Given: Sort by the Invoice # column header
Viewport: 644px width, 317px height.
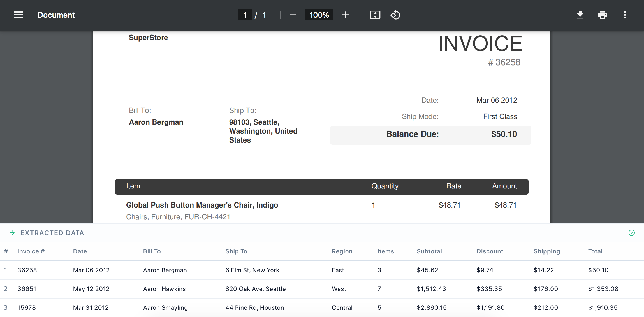Looking at the screenshot, I should (x=31, y=251).
